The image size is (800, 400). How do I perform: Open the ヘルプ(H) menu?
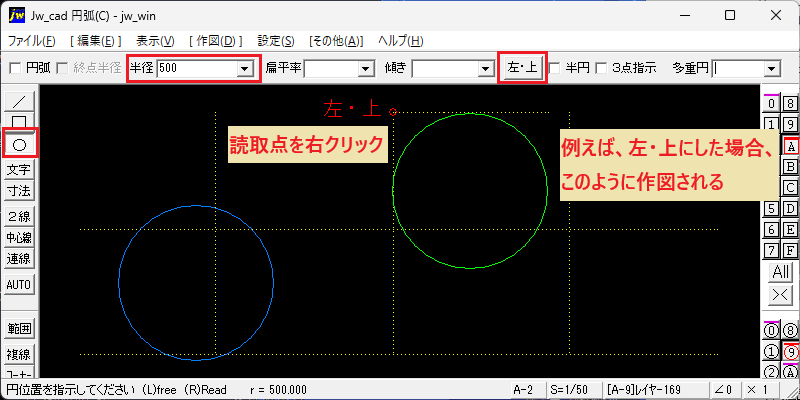click(x=401, y=41)
